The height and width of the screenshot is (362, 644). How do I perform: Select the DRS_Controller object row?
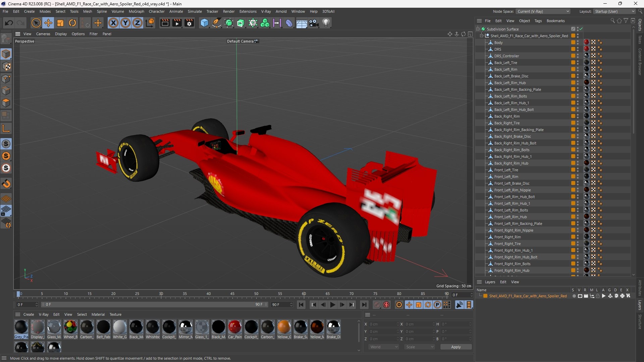coord(506,56)
